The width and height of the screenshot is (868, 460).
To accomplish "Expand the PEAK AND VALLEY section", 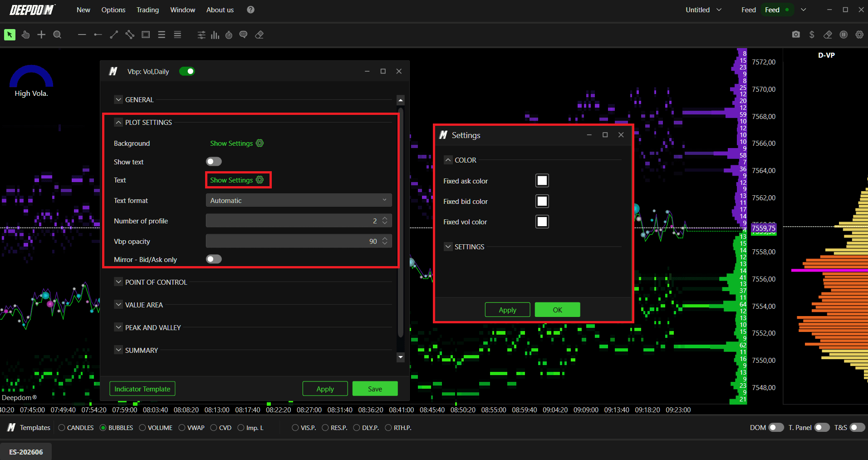I will click(118, 327).
